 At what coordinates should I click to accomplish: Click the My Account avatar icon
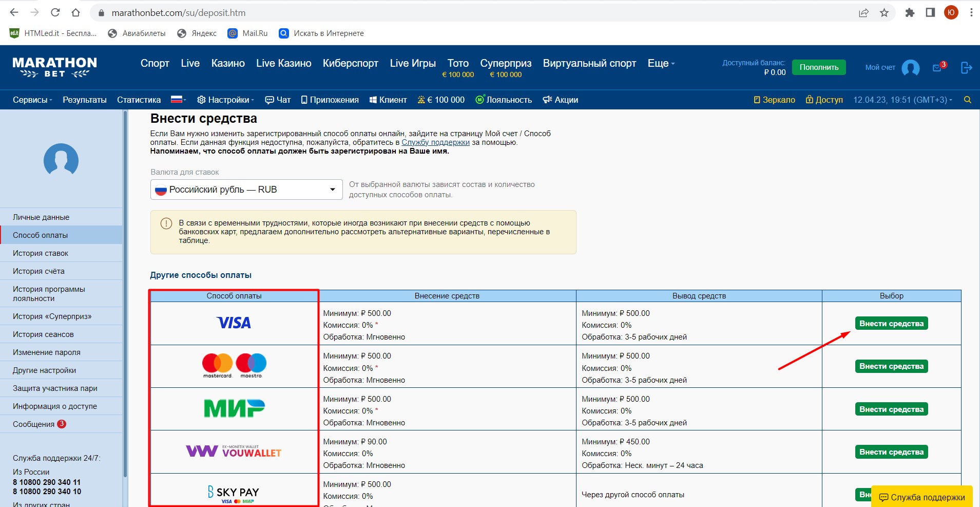click(x=910, y=68)
